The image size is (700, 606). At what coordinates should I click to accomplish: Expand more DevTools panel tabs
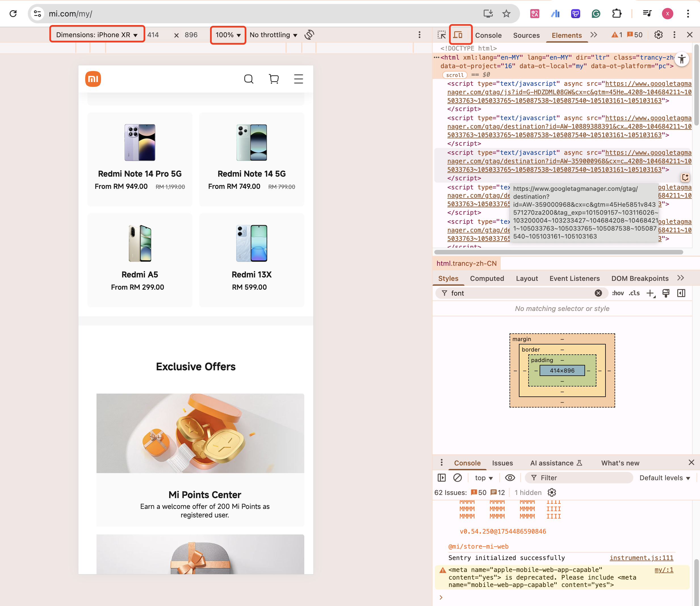pos(594,35)
